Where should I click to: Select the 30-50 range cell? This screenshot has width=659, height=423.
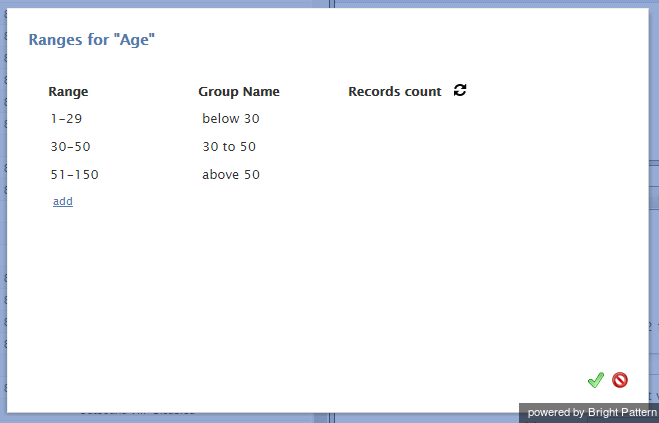tap(70, 147)
